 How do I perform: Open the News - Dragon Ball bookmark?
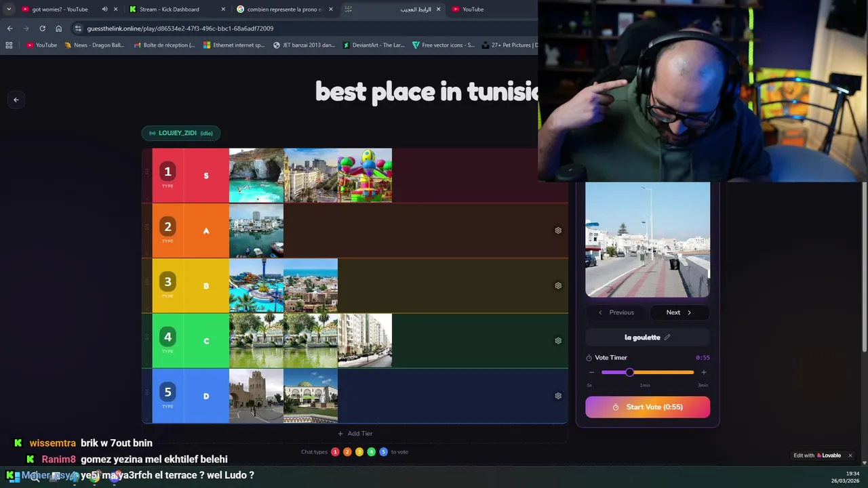pyautogui.click(x=94, y=45)
